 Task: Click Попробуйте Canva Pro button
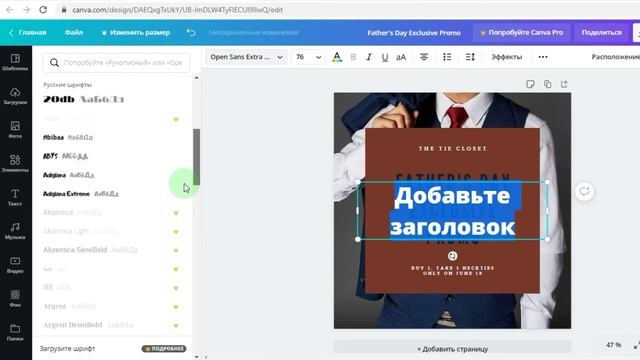pyautogui.click(x=522, y=32)
